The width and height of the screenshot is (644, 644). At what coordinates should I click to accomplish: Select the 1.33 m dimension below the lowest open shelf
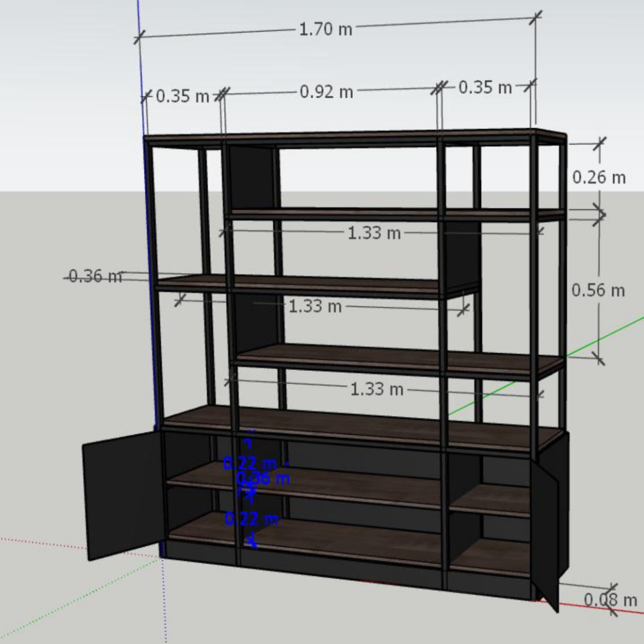(x=377, y=389)
